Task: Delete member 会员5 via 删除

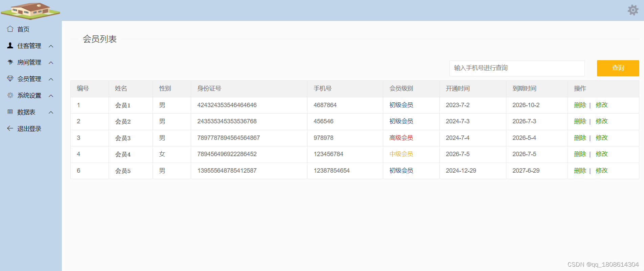Action: tap(580, 171)
